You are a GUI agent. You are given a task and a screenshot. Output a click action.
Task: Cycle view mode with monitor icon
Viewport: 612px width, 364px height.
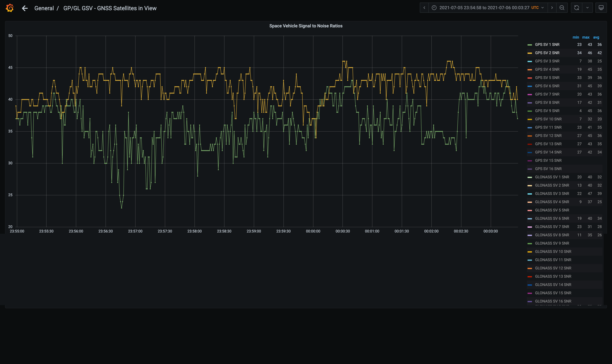[x=601, y=8]
